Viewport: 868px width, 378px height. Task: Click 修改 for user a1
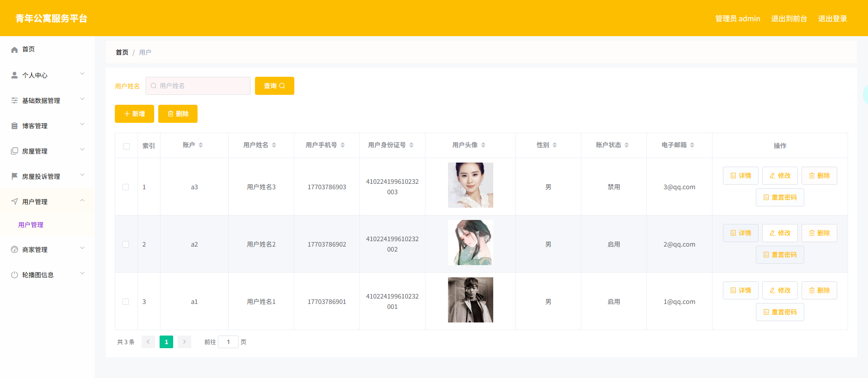(780, 290)
